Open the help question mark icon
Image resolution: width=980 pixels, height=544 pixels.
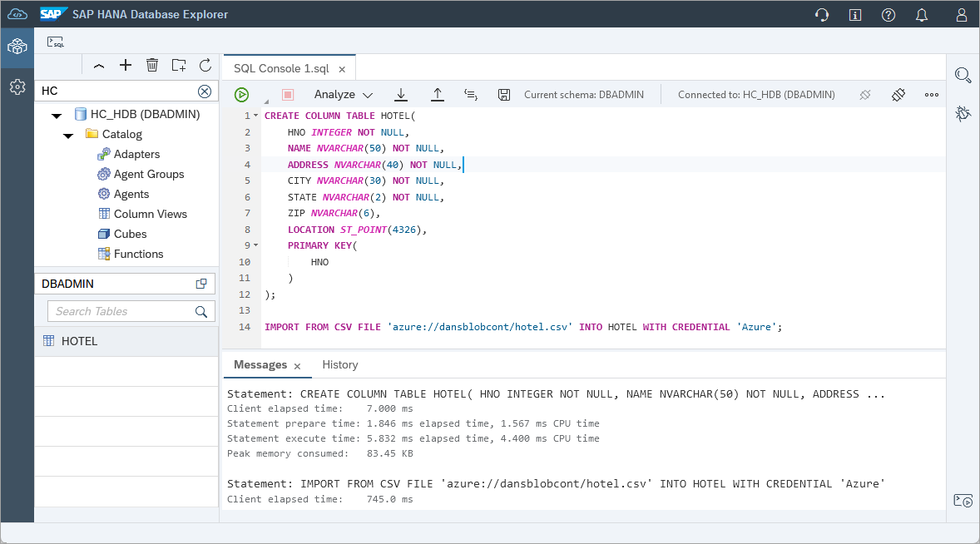click(888, 14)
